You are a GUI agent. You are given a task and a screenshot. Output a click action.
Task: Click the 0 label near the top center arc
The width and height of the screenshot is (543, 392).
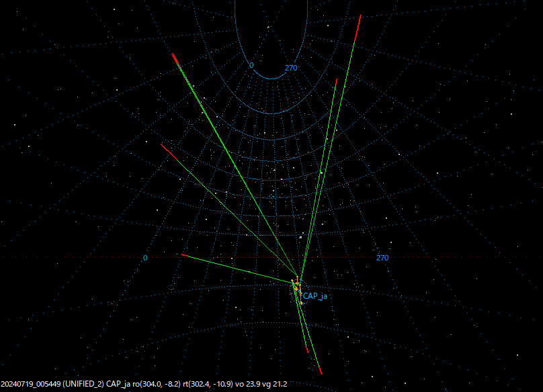250,66
